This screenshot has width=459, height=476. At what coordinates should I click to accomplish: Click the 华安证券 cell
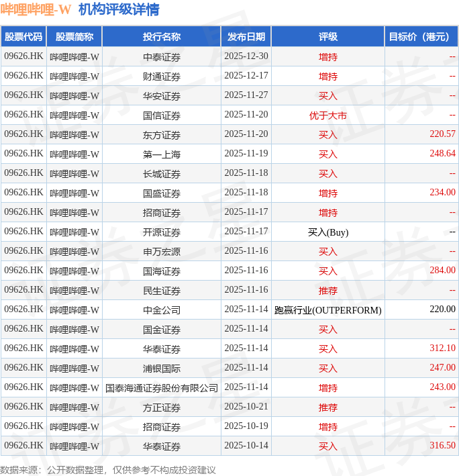point(162,96)
